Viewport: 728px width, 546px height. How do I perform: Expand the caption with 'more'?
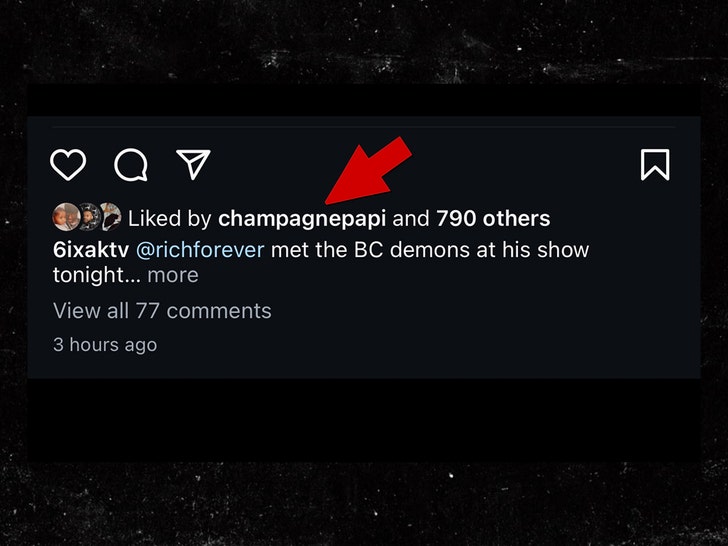click(x=173, y=275)
